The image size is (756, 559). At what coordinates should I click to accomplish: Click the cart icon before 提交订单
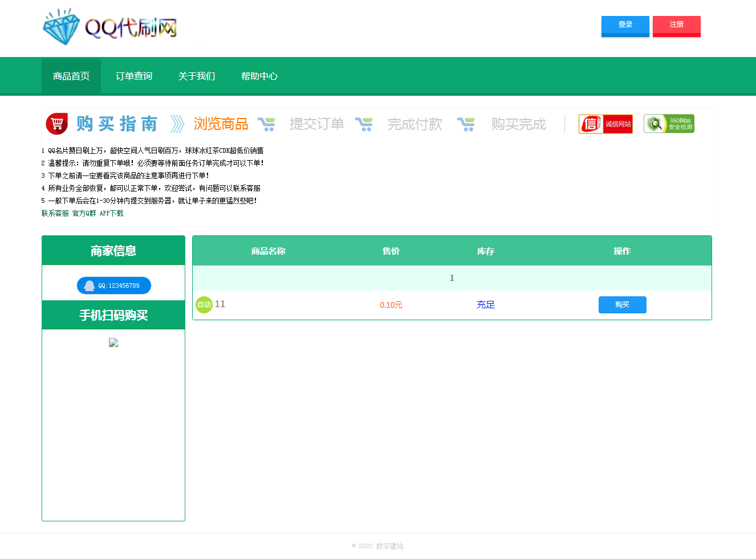point(266,124)
